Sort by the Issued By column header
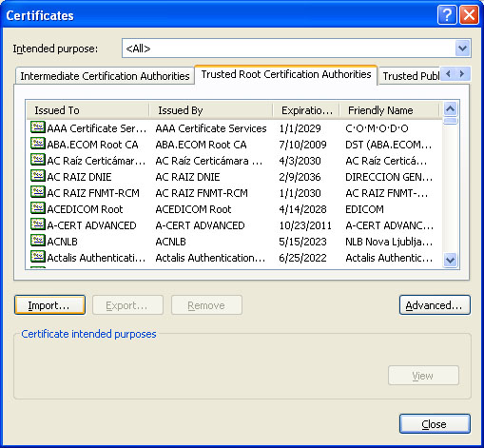Screen dimensions: 484x448 pos(211,110)
